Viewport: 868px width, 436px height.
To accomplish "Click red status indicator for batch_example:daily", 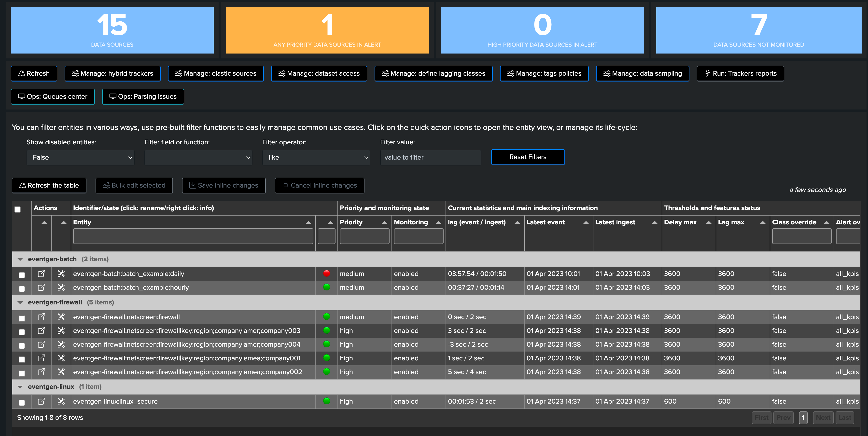I will 326,273.
